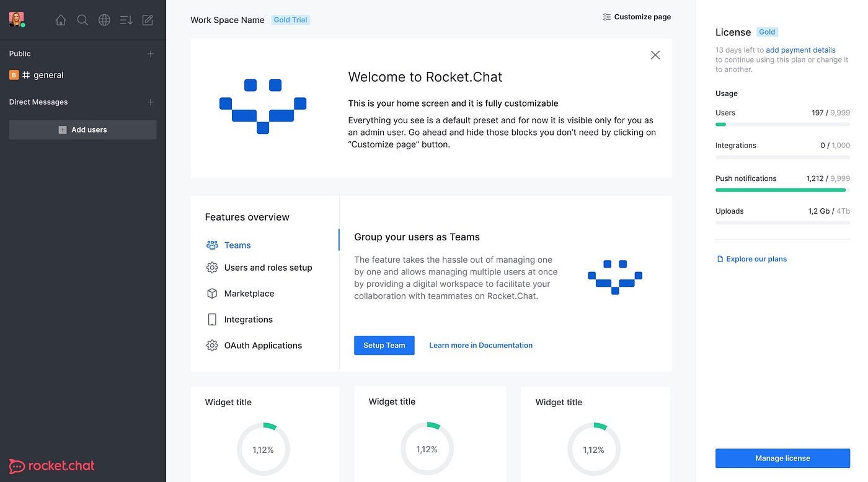
Task: Click the 0 / 1,000 integrations value
Action: (835, 146)
